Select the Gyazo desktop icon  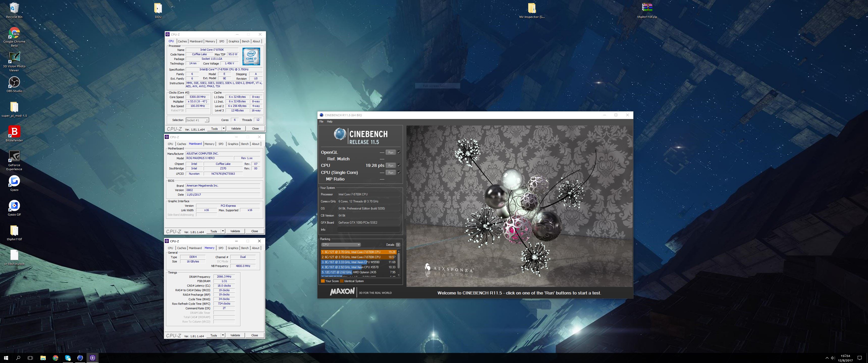(14, 183)
